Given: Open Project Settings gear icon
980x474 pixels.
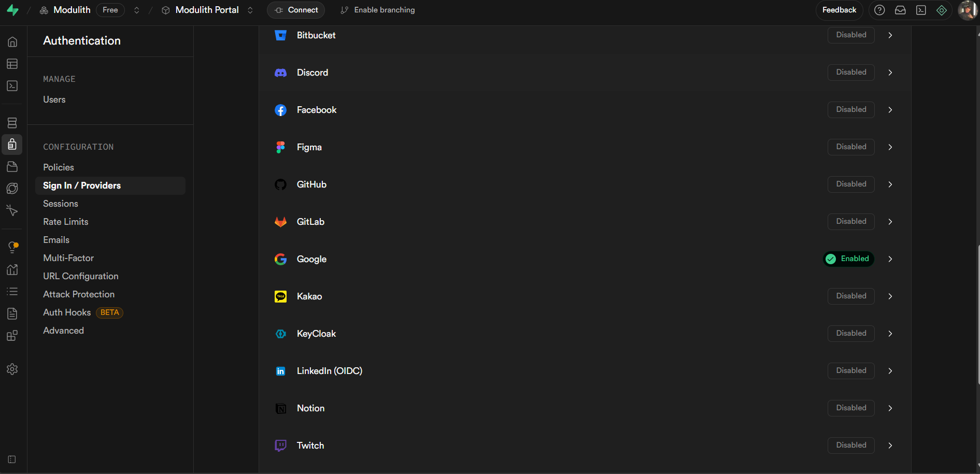Looking at the screenshot, I should [12, 369].
